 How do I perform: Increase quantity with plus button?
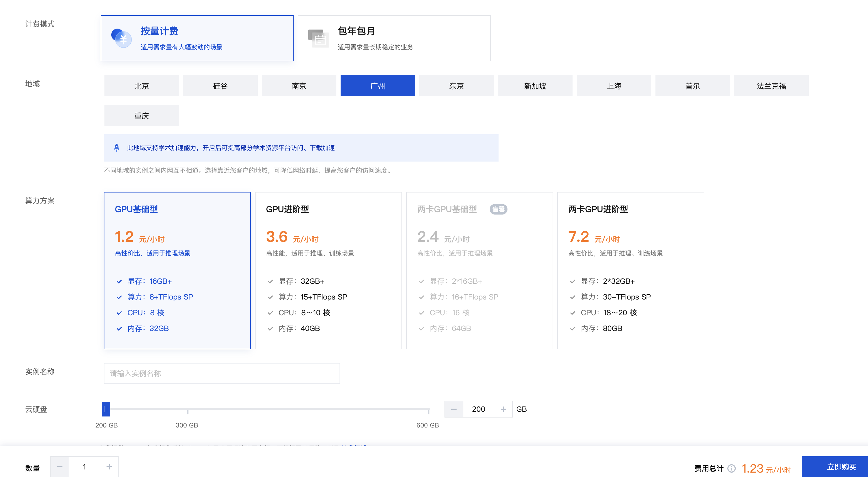pyautogui.click(x=109, y=467)
